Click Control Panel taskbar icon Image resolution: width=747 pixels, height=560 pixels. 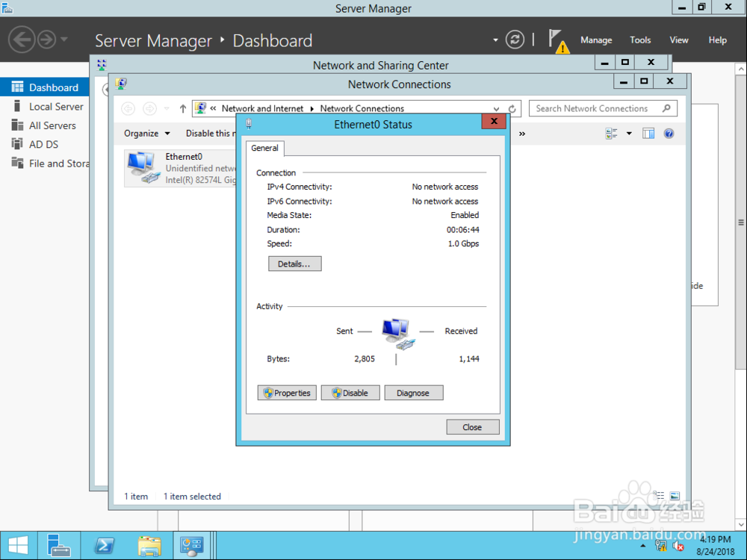pos(191,546)
